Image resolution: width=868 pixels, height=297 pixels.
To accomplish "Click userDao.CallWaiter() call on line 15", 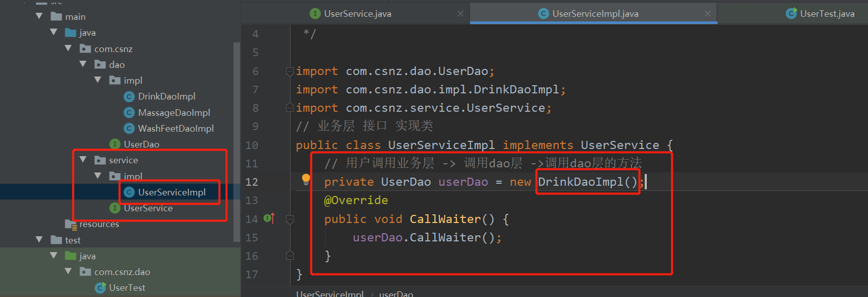I will [427, 238].
